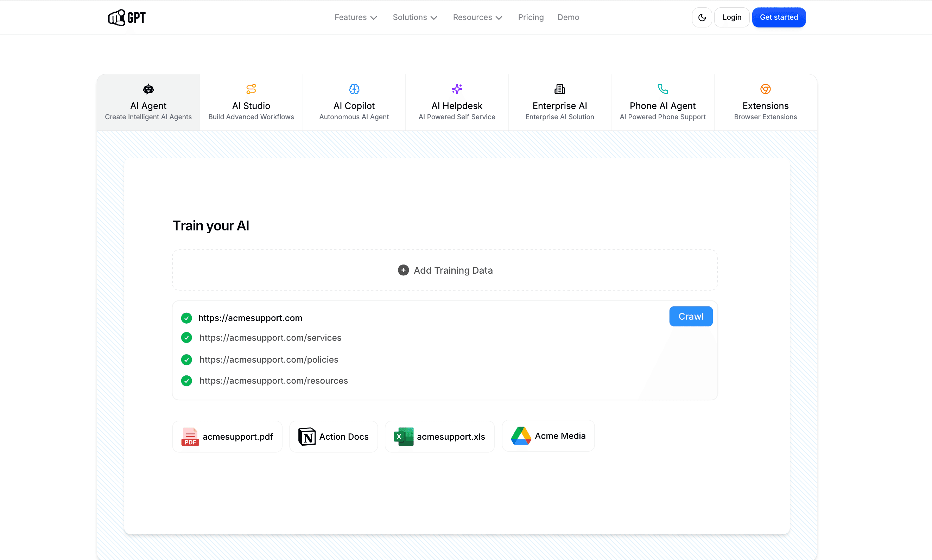
Task: Click the https://acmesupport.com/resources URL
Action: tap(274, 381)
